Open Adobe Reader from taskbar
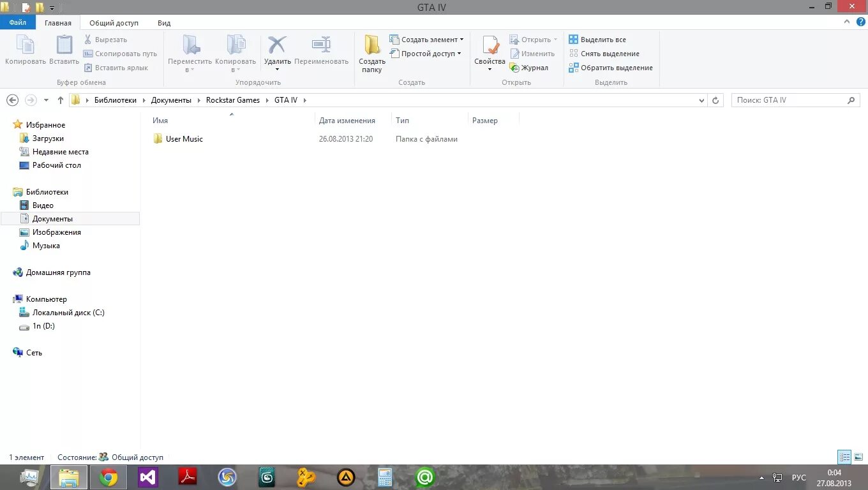Image resolution: width=868 pixels, height=490 pixels. (x=187, y=477)
